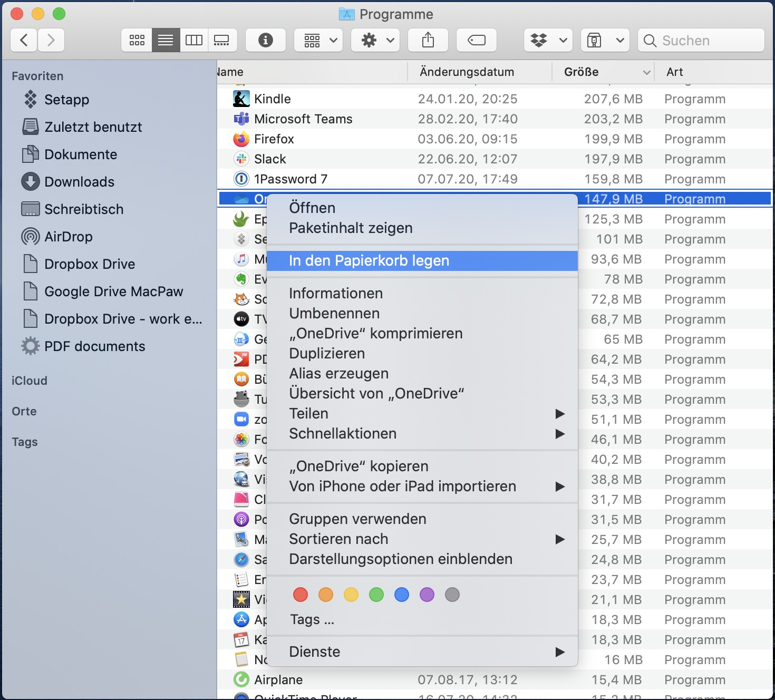Apply the orange tag color
The height and width of the screenshot is (700, 775).
pos(326,595)
